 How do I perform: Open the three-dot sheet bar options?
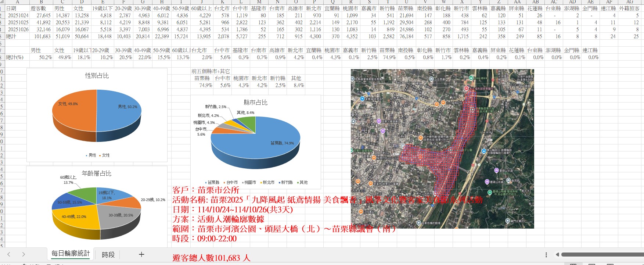pyautogui.click(x=546, y=255)
